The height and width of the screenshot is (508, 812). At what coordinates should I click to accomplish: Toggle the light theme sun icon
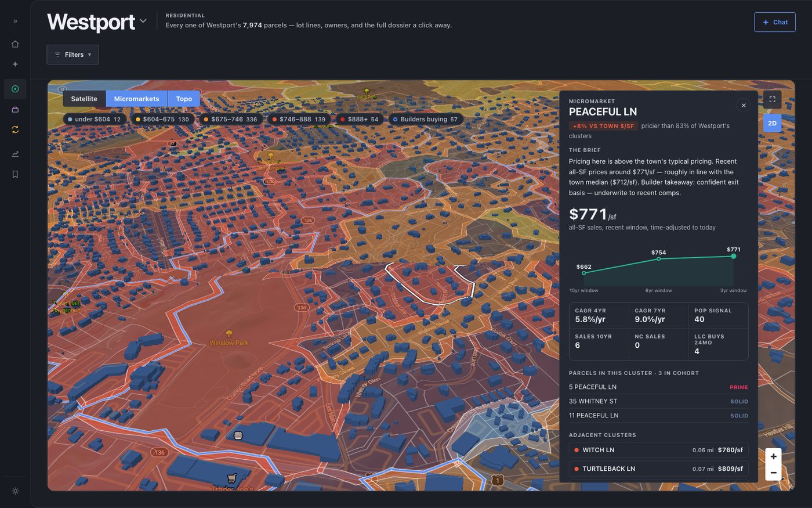15,491
